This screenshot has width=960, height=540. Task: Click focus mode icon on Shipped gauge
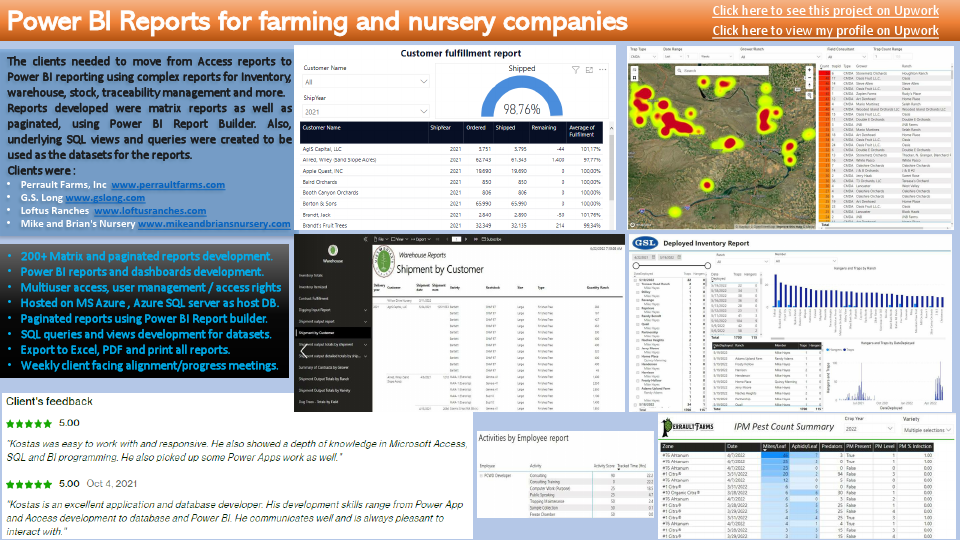[x=589, y=70]
